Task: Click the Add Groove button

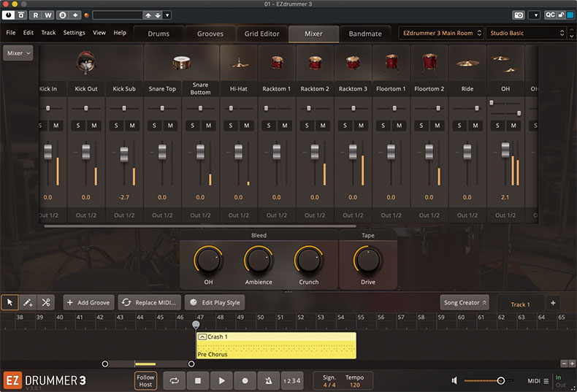Action: (88, 303)
